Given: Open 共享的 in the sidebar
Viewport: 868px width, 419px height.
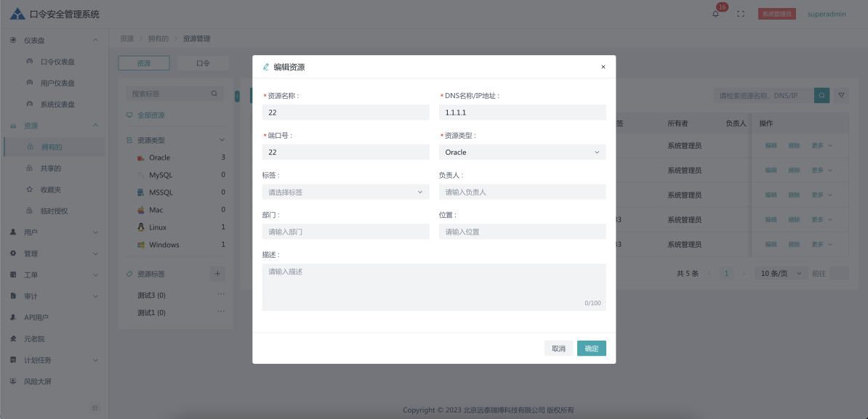Looking at the screenshot, I should (x=51, y=168).
